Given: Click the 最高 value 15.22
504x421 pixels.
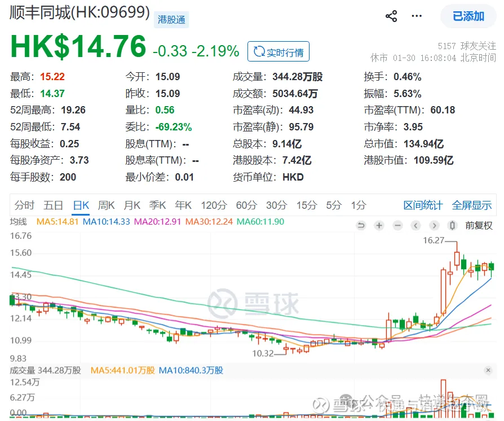Looking at the screenshot, I should (52, 77).
